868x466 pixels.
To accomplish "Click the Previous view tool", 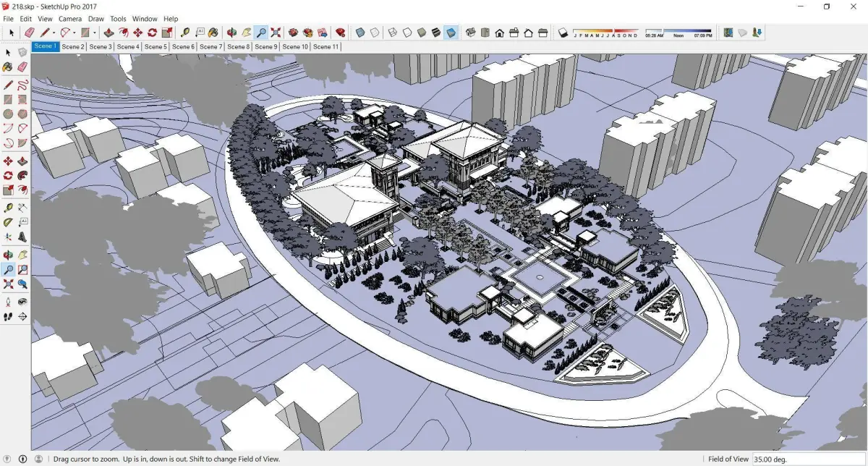I will tap(22, 284).
